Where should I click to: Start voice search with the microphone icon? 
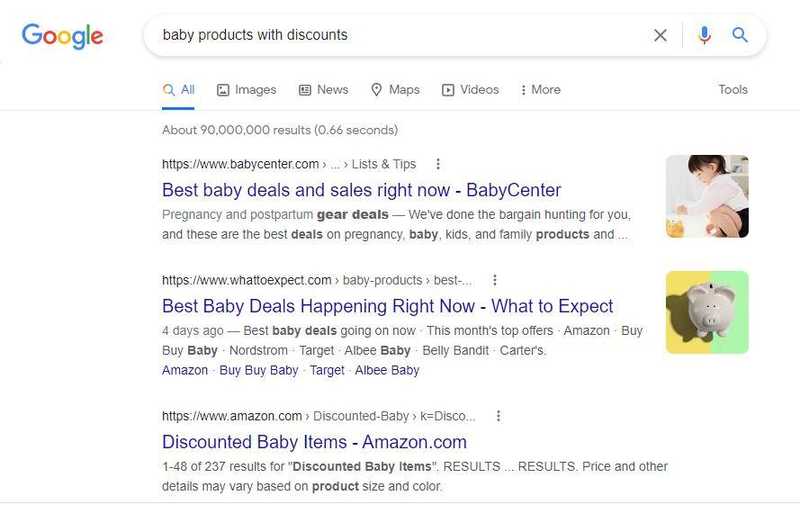click(705, 35)
